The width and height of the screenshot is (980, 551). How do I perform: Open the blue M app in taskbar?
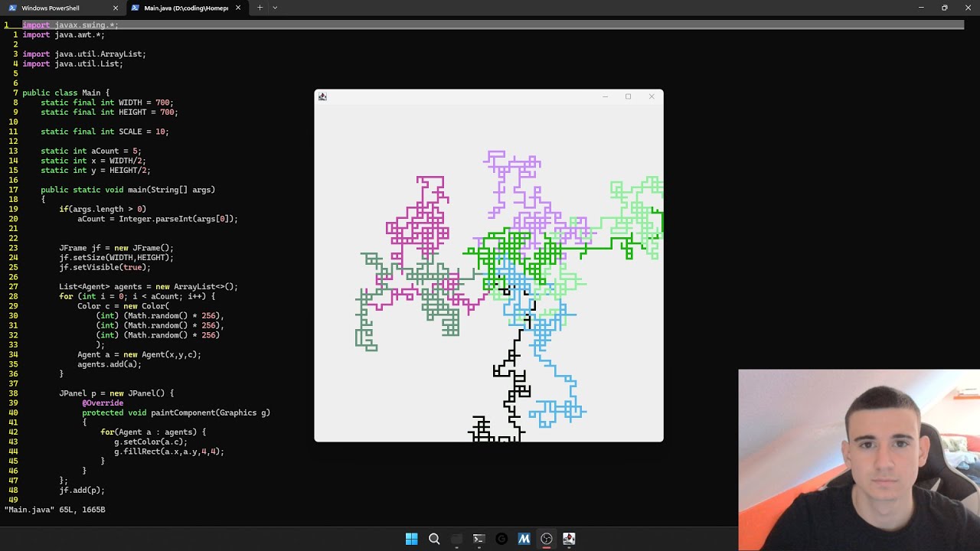524,539
